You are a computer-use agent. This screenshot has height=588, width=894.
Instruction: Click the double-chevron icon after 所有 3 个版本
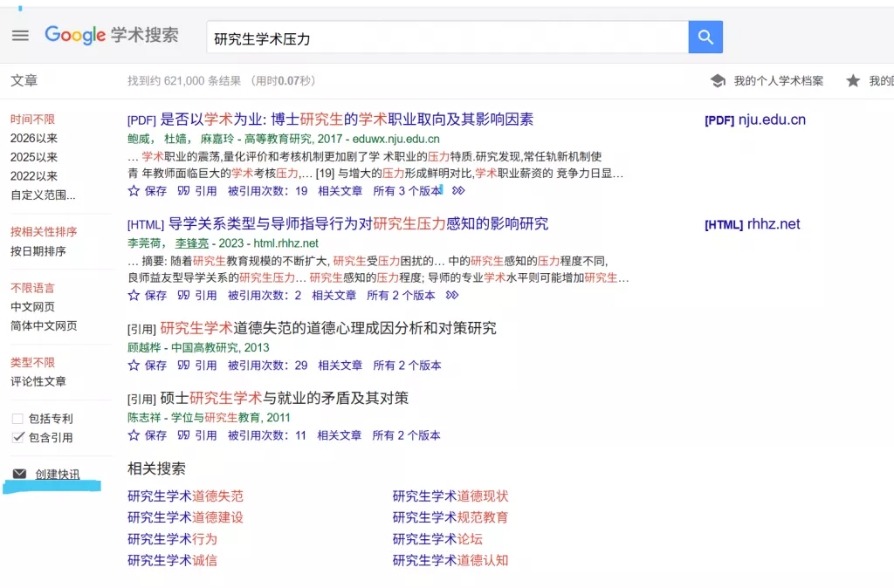[458, 190]
